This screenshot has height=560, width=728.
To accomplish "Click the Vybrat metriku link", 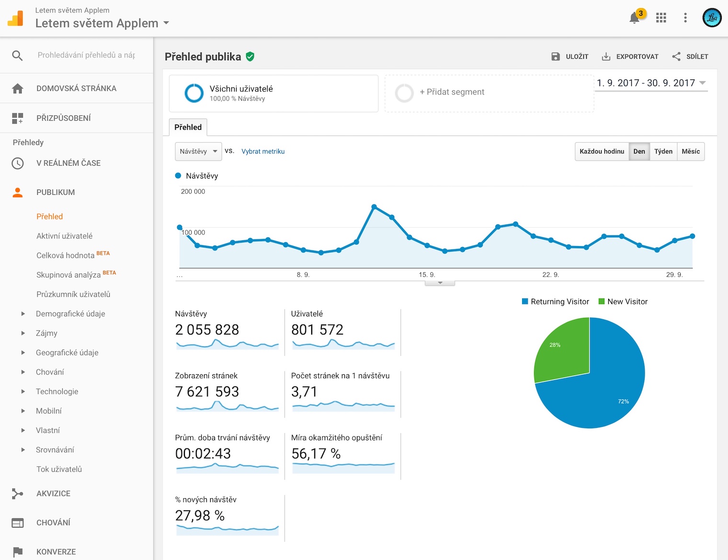I will point(263,152).
